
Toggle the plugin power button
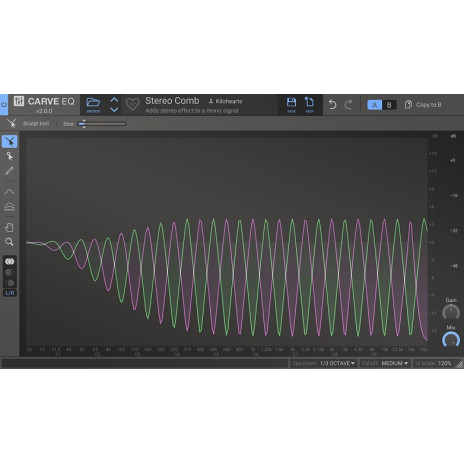(x=4, y=105)
